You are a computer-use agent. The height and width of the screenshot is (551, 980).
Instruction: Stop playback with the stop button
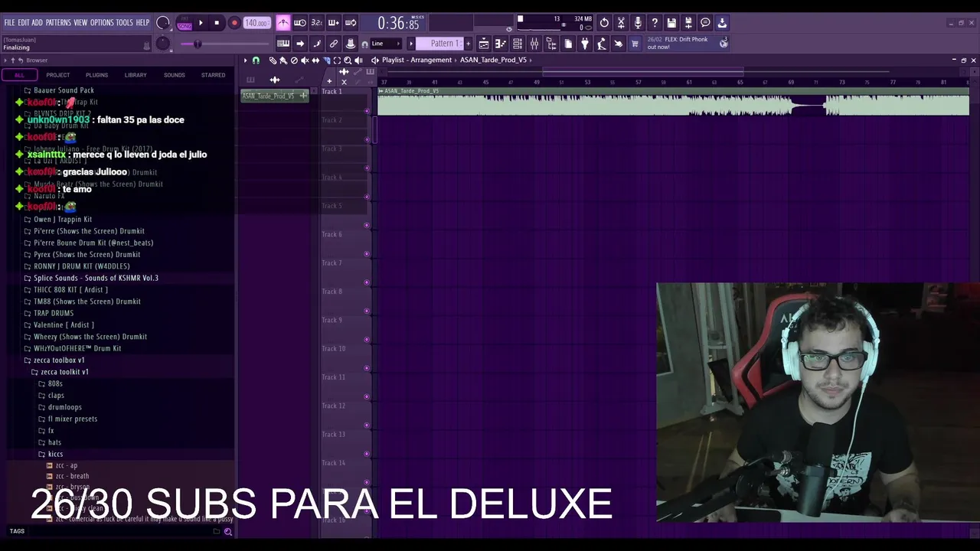[x=217, y=23]
